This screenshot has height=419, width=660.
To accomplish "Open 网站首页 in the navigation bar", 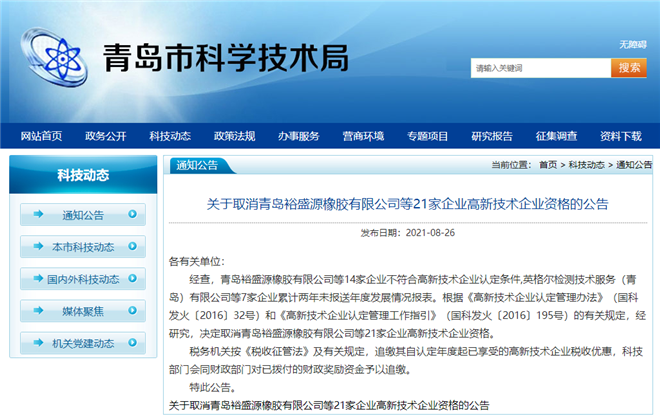I will (x=41, y=136).
